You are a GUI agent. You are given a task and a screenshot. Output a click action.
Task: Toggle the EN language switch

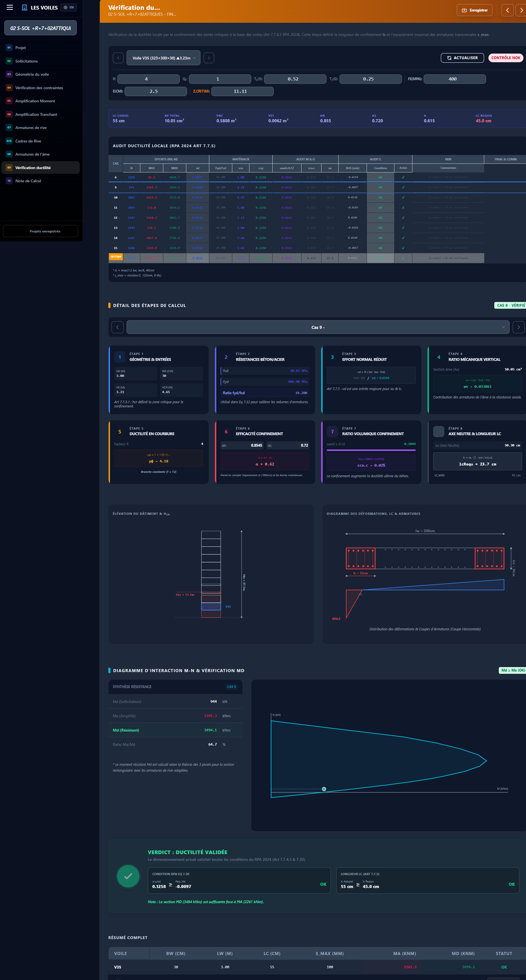tap(68, 7)
